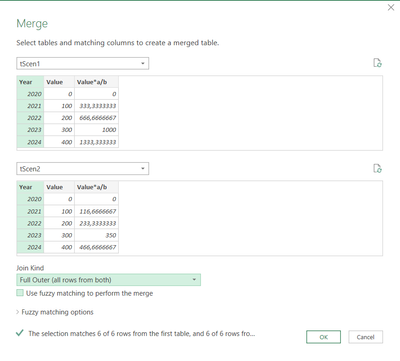
Task: Open the tScen1 table dropdown
Action: point(83,63)
